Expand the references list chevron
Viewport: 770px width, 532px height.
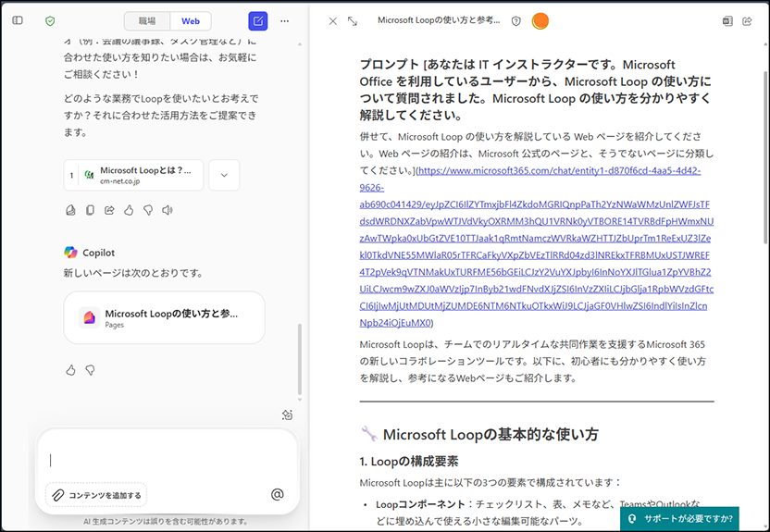coord(224,175)
